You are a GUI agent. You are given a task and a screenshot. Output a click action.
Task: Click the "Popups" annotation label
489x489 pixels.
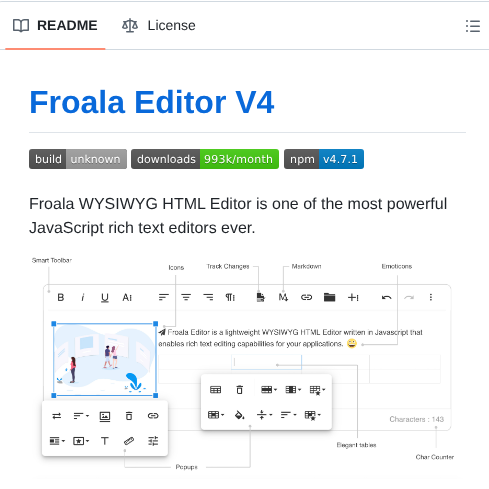(186, 467)
